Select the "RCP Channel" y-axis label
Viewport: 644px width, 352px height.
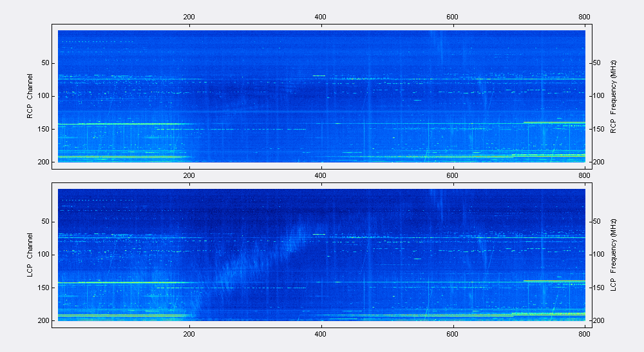click(30, 96)
